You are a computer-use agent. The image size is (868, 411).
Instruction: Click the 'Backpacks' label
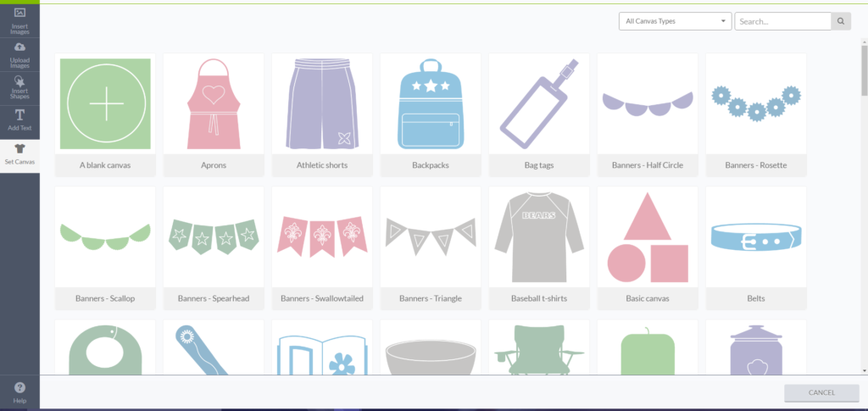tap(430, 165)
